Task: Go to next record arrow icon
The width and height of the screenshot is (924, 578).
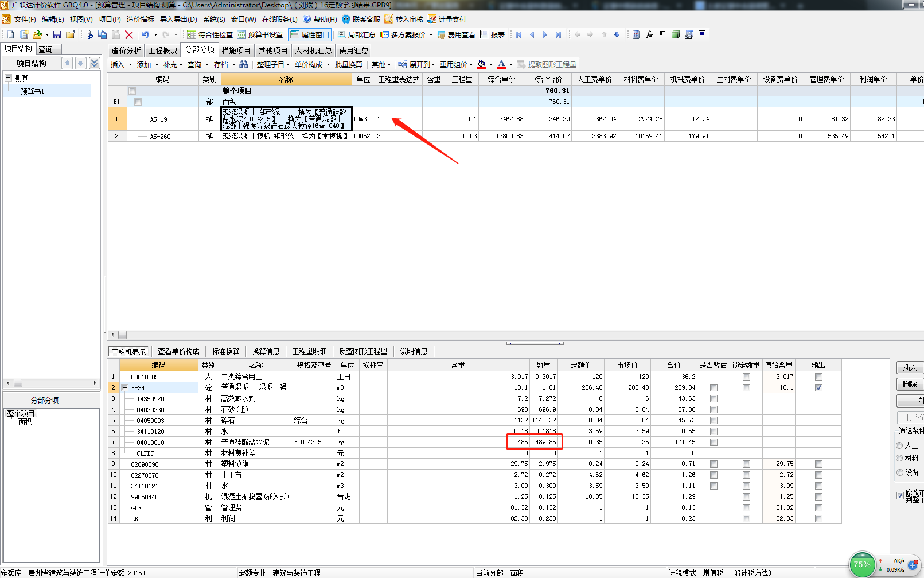Action: pyautogui.click(x=545, y=35)
